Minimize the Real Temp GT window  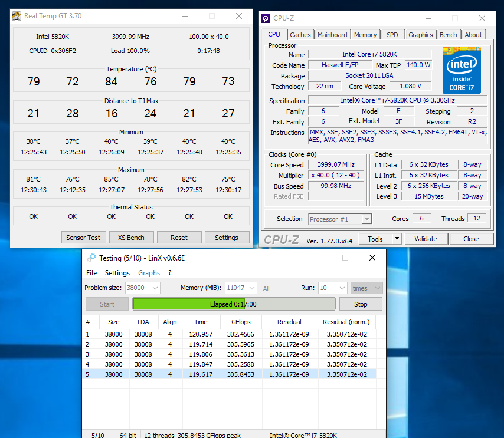pos(185,16)
